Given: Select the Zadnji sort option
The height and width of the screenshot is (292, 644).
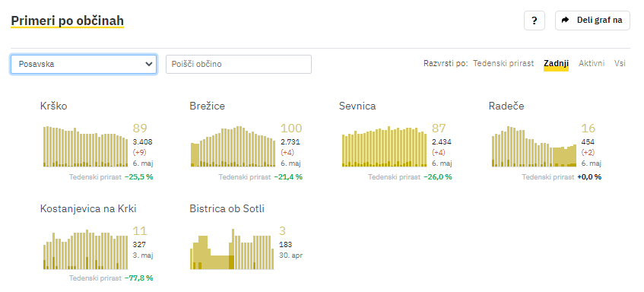Looking at the screenshot, I should pos(556,63).
